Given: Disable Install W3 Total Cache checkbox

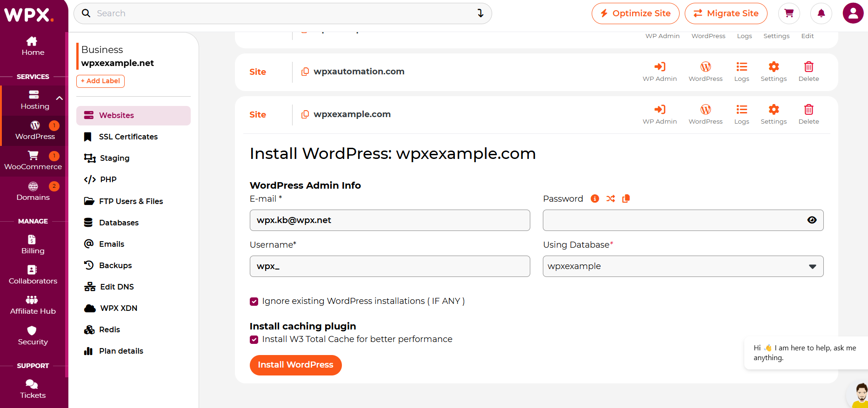Looking at the screenshot, I should (x=254, y=340).
